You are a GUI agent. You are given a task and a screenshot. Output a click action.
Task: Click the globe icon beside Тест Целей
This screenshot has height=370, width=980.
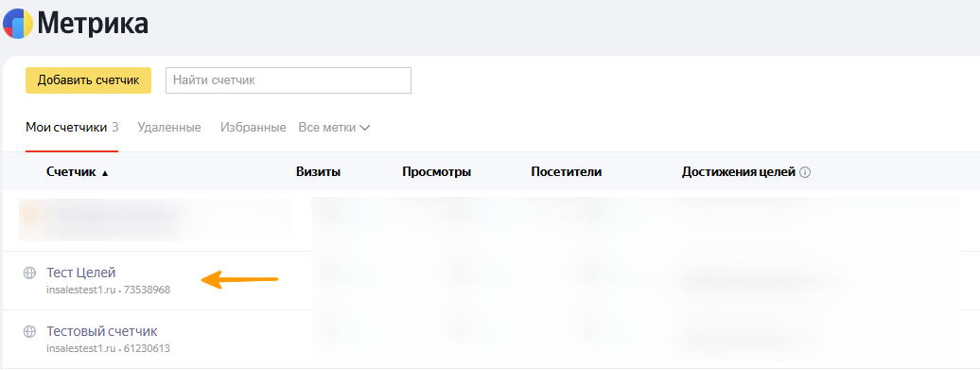29,273
